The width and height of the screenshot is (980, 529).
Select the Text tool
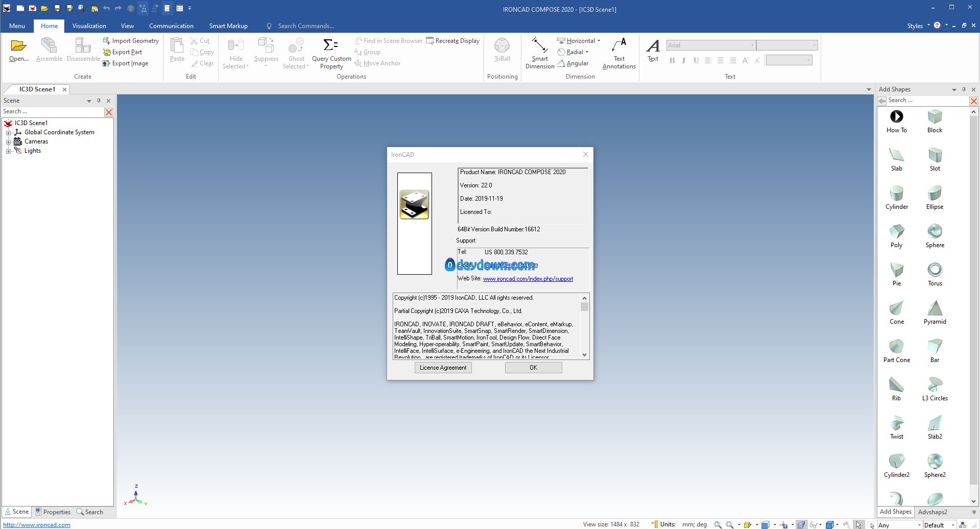[x=653, y=50]
